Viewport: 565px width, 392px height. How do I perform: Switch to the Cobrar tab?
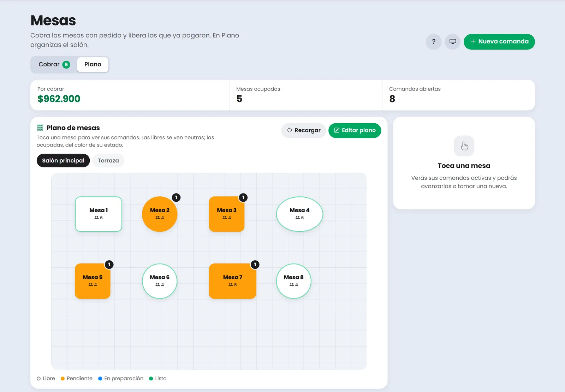tap(54, 65)
